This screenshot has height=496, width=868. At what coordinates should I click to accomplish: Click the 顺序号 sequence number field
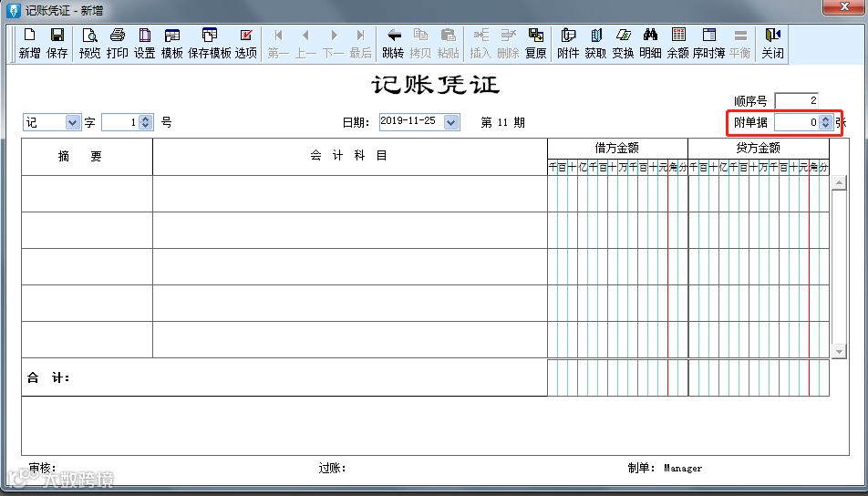pos(796,100)
